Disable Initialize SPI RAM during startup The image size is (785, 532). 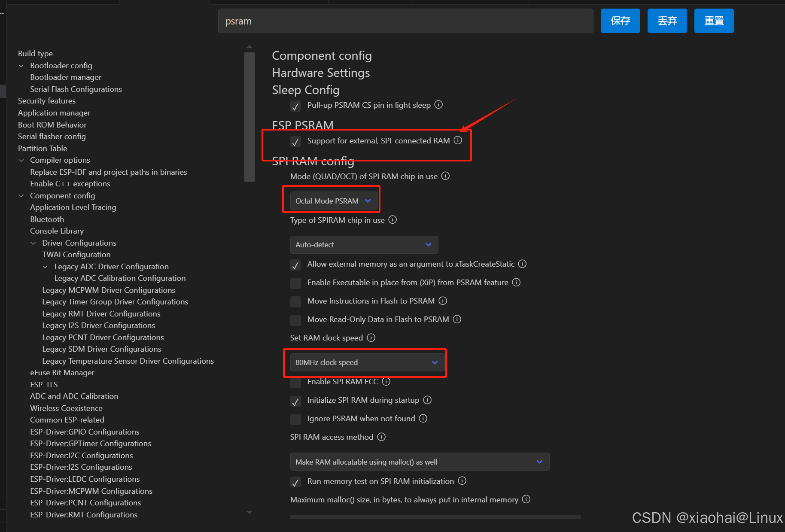295,401
